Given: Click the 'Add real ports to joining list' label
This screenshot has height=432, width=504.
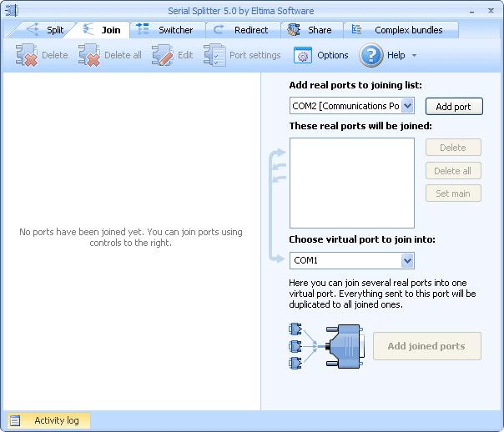Looking at the screenshot, I should click(355, 85).
